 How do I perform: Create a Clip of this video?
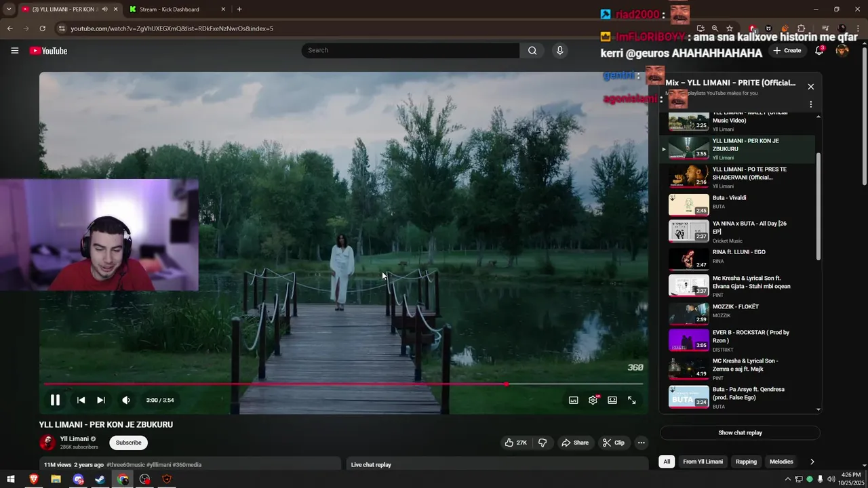click(614, 443)
